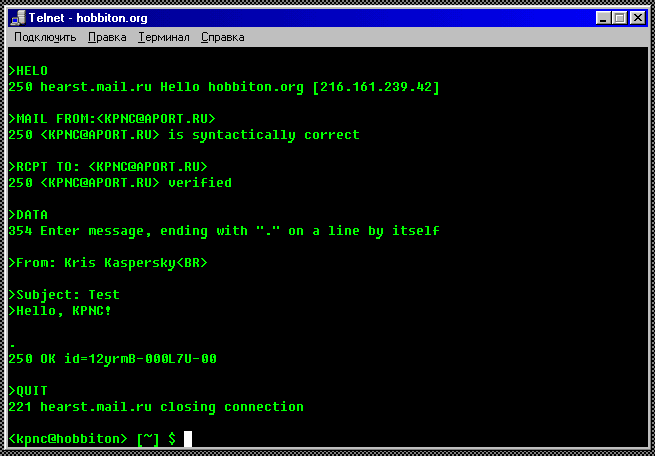Screen dimensions: 655x456
Task: Open the Подключить menu
Action: pyautogui.click(x=45, y=37)
